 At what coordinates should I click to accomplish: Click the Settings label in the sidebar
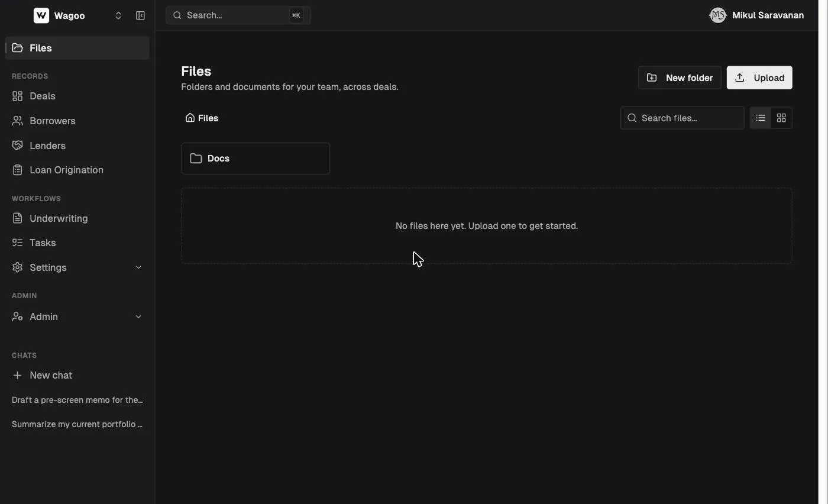pyautogui.click(x=48, y=267)
